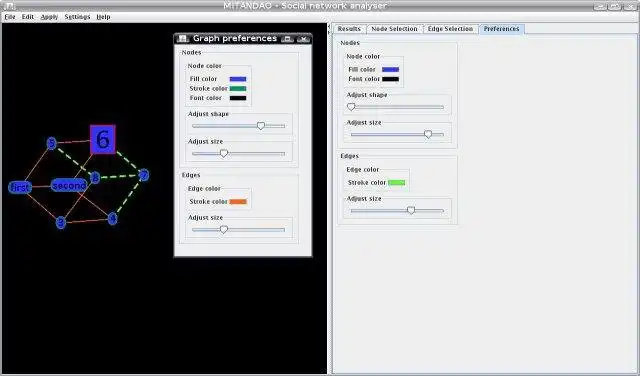Select the node labeled second
Viewport: 640px width, 376px height.
click(69, 185)
